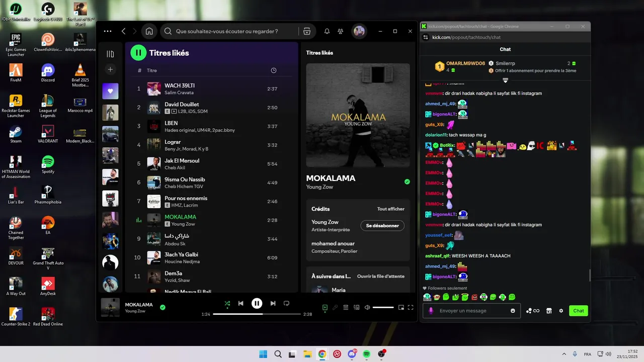Screen dimensions: 644x362
Task: Open the lyrics microphone icon
Action: (335, 307)
